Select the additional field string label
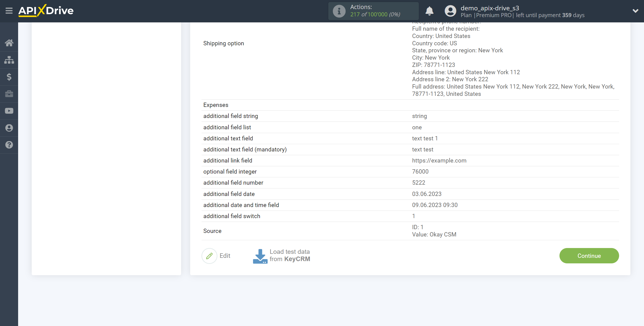This screenshot has height=326, width=644. (231, 116)
